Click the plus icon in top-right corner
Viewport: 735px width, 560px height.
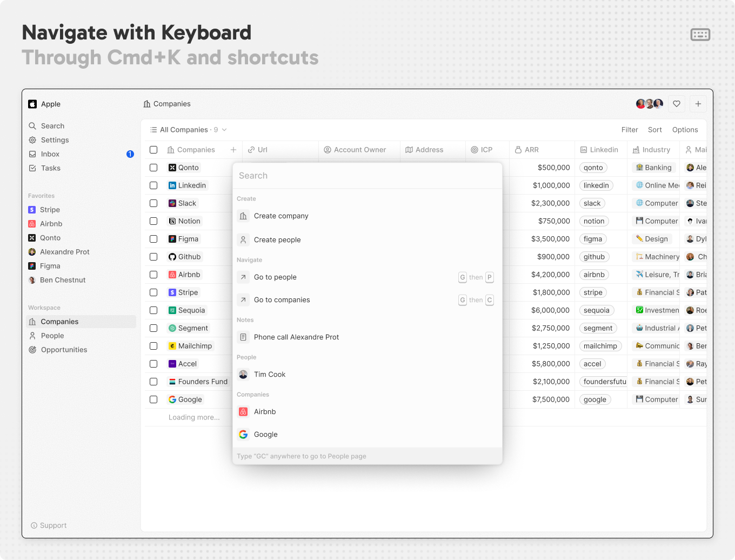click(698, 104)
